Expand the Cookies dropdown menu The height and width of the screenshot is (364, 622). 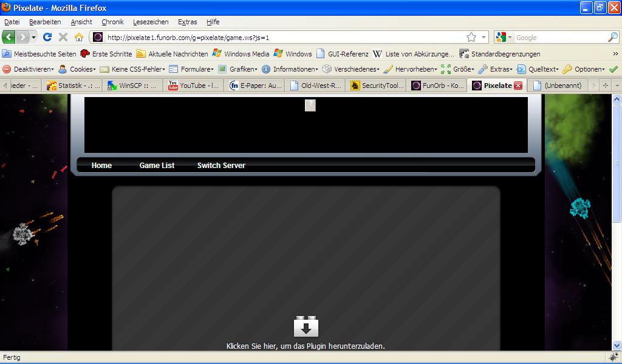(x=78, y=69)
